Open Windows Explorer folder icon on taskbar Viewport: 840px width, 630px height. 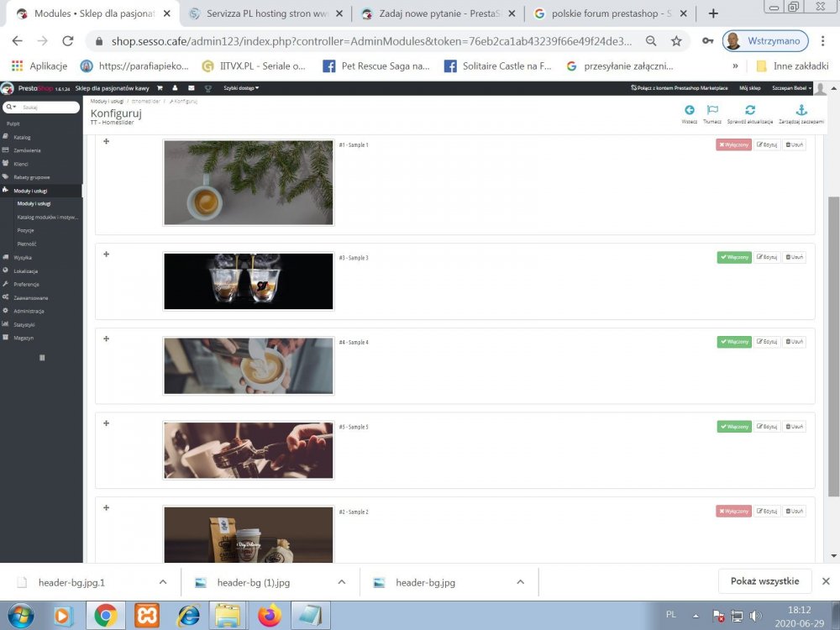228,615
